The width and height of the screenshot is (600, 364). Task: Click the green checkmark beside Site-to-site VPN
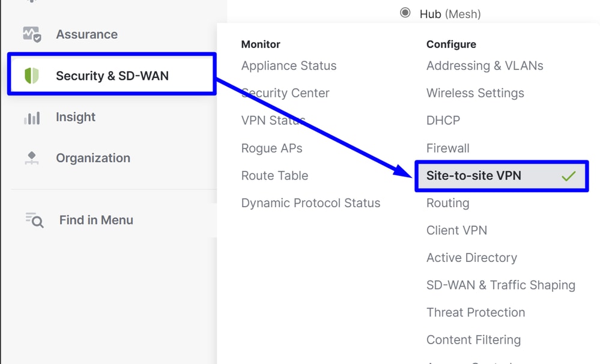coord(569,176)
